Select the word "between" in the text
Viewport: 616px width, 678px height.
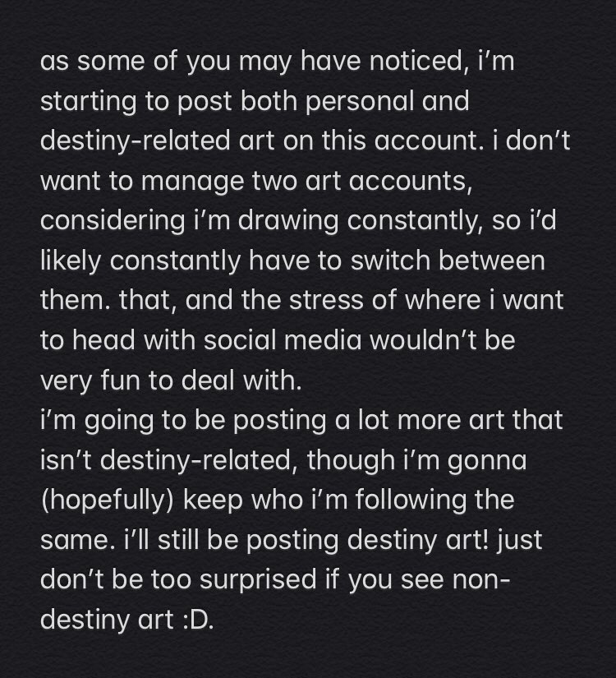(491, 261)
